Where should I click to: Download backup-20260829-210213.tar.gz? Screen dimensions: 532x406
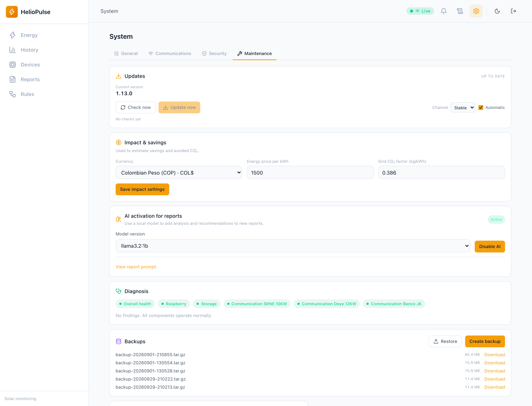[x=495, y=387]
